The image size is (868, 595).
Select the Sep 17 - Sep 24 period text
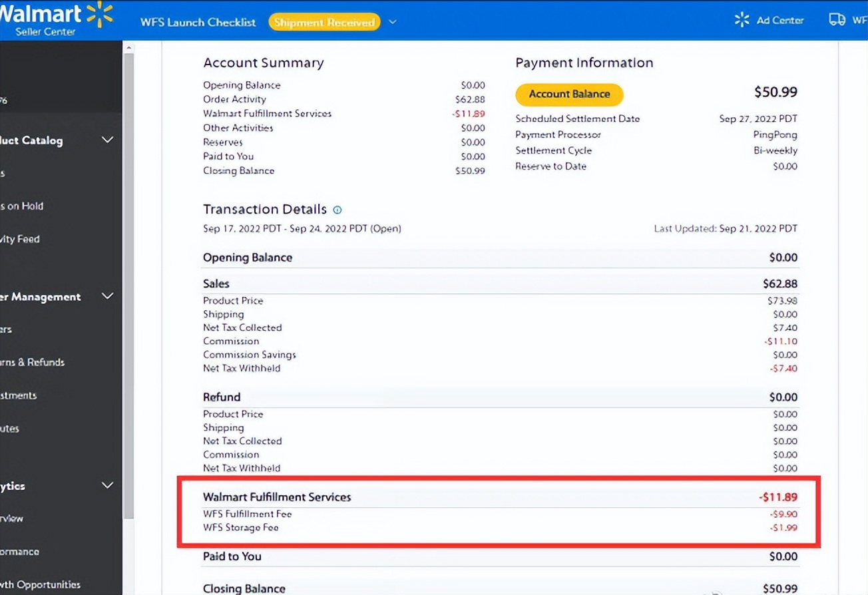click(302, 228)
